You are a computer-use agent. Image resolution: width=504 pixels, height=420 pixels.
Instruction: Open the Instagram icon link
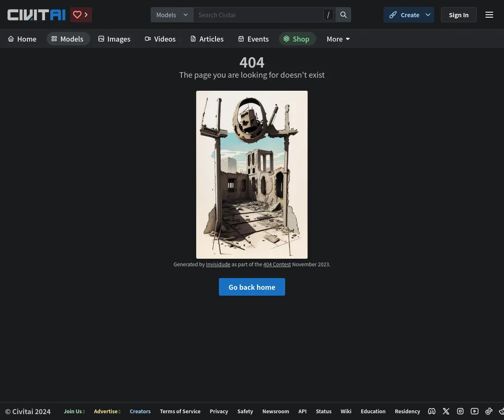click(x=460, y=411)
